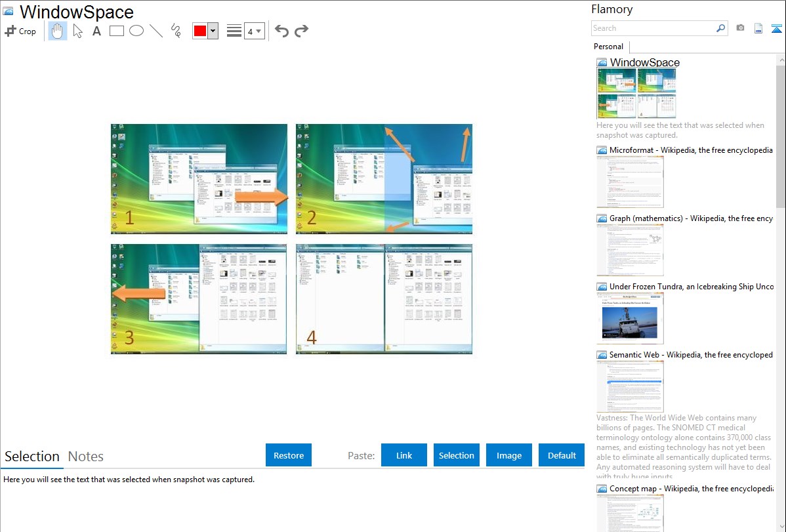Select the Graph (mathematics) snapshot title
The image size is (786, 532).
click(x=691, y=218)
